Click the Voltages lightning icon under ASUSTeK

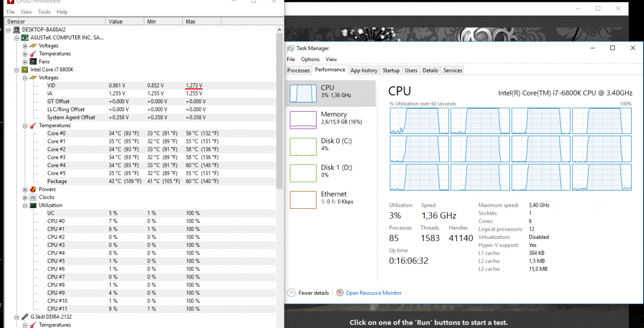(33, 46)
